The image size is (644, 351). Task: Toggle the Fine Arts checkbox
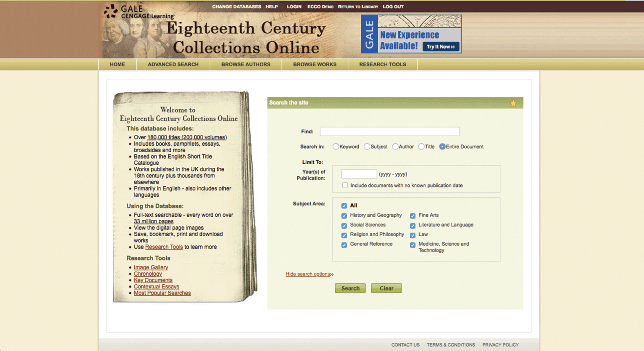413,216
